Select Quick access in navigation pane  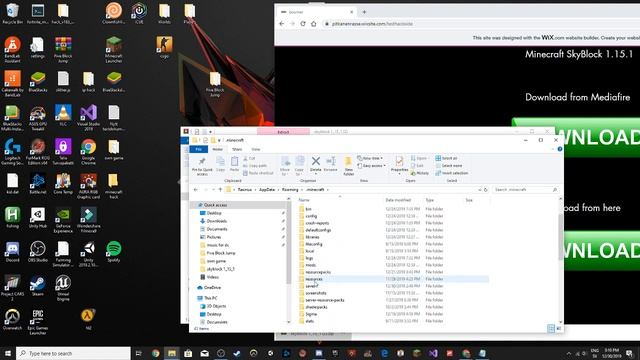click(x=215, y=205)
